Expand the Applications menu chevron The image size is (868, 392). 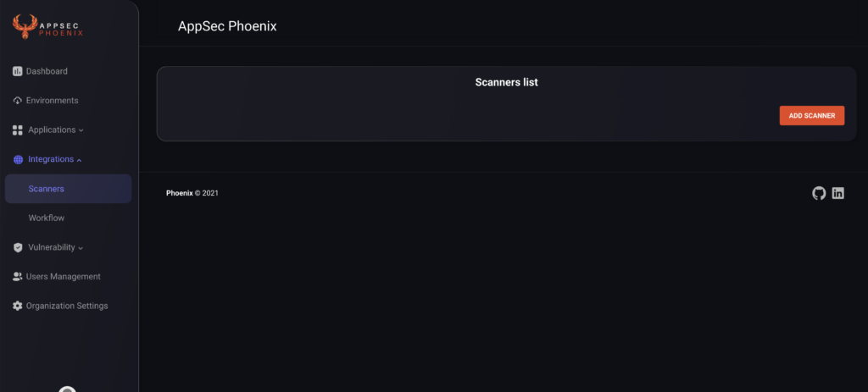pyautogui.click(x=81, y=130)
